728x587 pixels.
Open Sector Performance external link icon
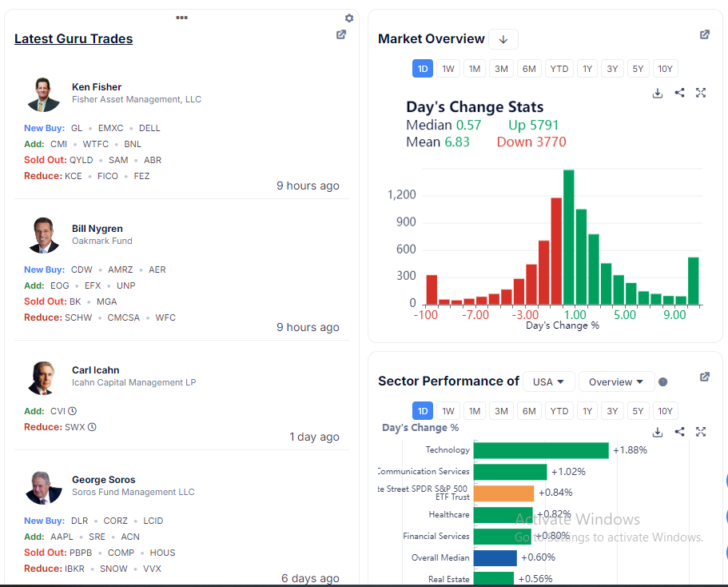point(705,377)
